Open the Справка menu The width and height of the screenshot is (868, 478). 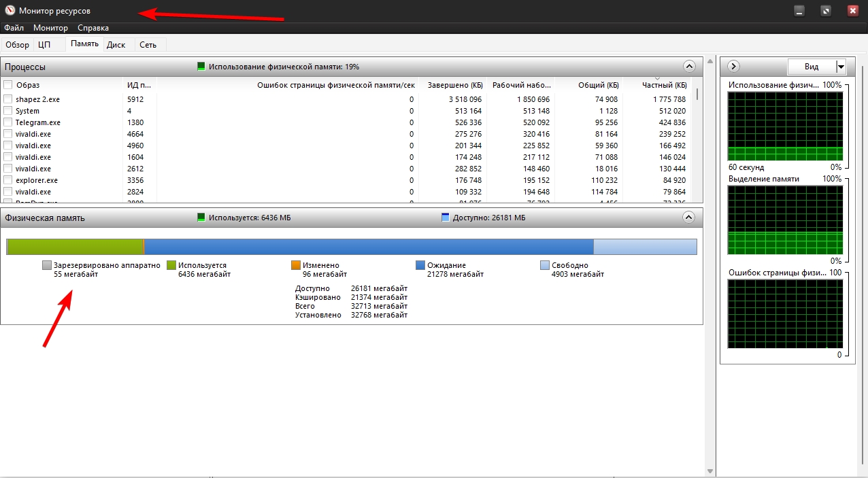(x=93, y=28)
